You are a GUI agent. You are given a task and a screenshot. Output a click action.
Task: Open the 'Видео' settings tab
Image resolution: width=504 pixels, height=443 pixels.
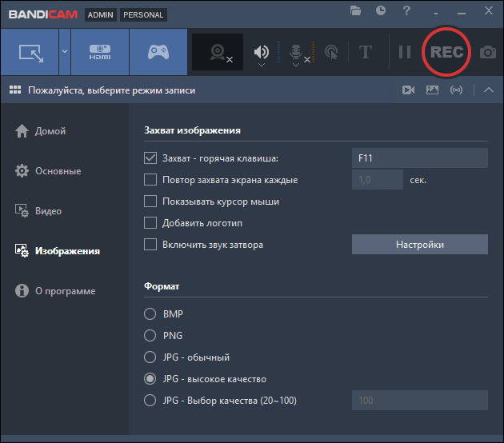click(x=48, y=211)
